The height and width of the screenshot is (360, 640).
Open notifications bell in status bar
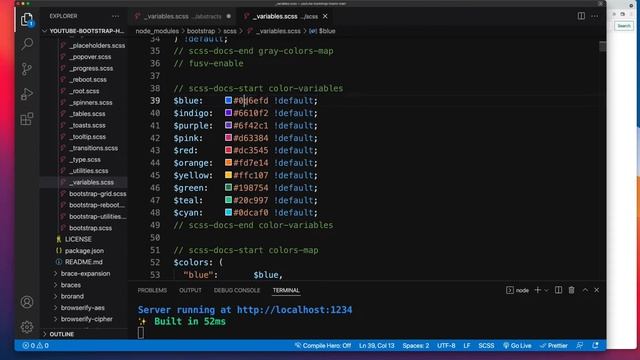click(x=596, y=345)
